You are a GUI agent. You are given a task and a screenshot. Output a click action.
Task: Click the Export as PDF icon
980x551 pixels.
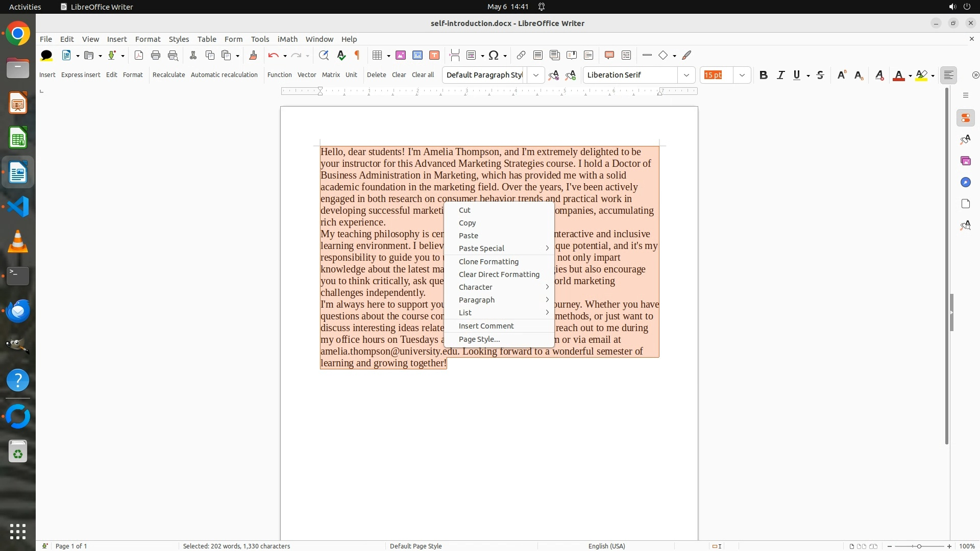138,55
